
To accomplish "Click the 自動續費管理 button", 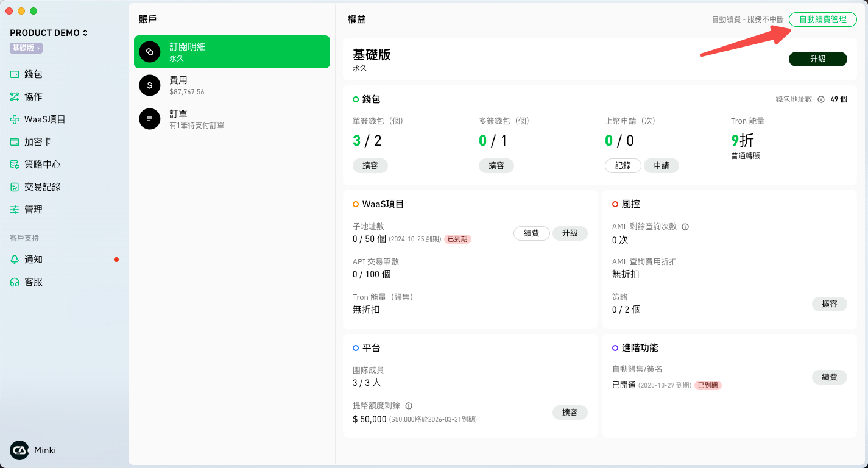I will point(822,19).
